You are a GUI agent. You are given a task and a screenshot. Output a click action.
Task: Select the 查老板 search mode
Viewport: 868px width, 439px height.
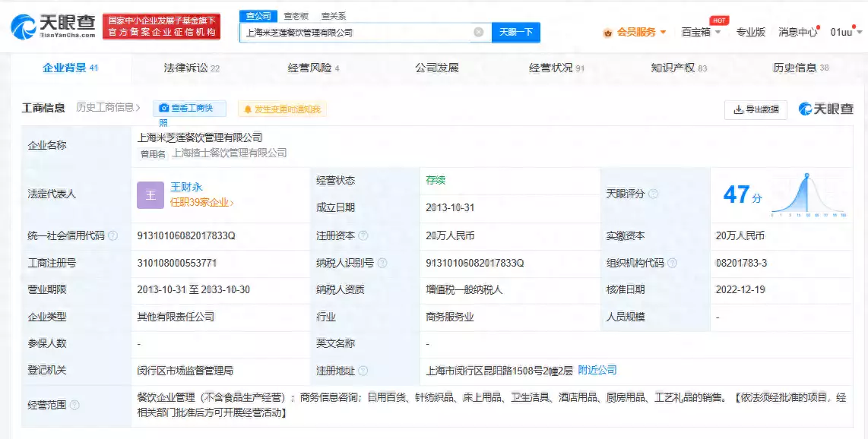296,15
